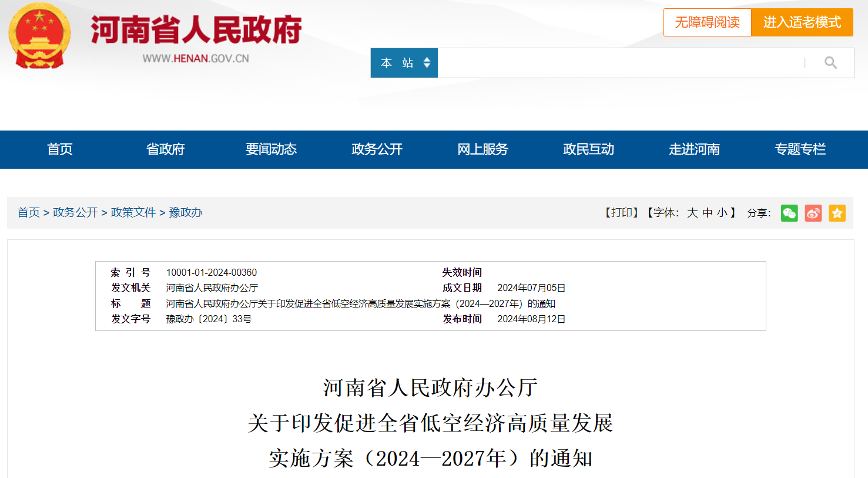Select 专题专栏 in the navigation bar
The height and width of the screenshot is (478, 868).
(800, 149)
